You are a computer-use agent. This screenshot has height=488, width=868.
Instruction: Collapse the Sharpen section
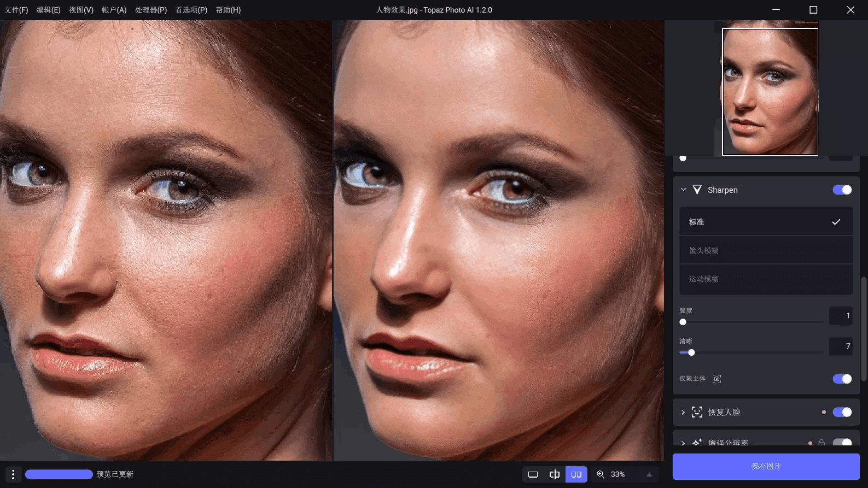pyautogui.click(x=683, y=190)
